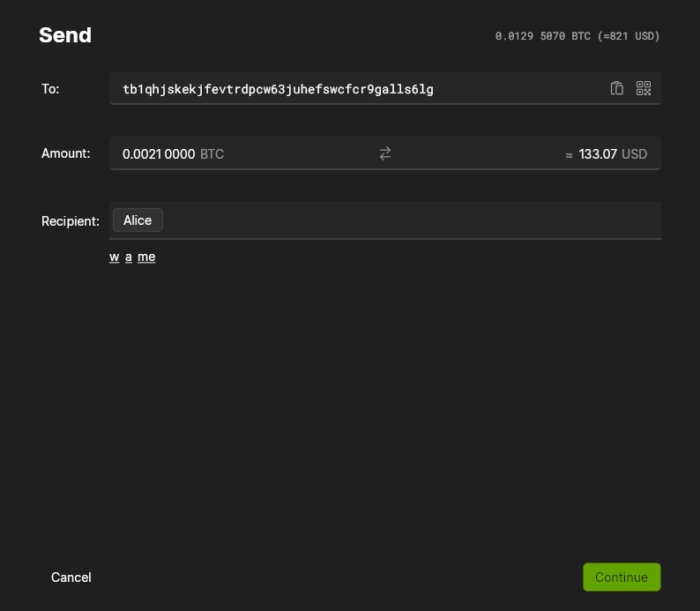Viewport: 700px width, 611px height.
Task: Choose the 'a' recipient suggestion
Action: (x=129, y=257)
